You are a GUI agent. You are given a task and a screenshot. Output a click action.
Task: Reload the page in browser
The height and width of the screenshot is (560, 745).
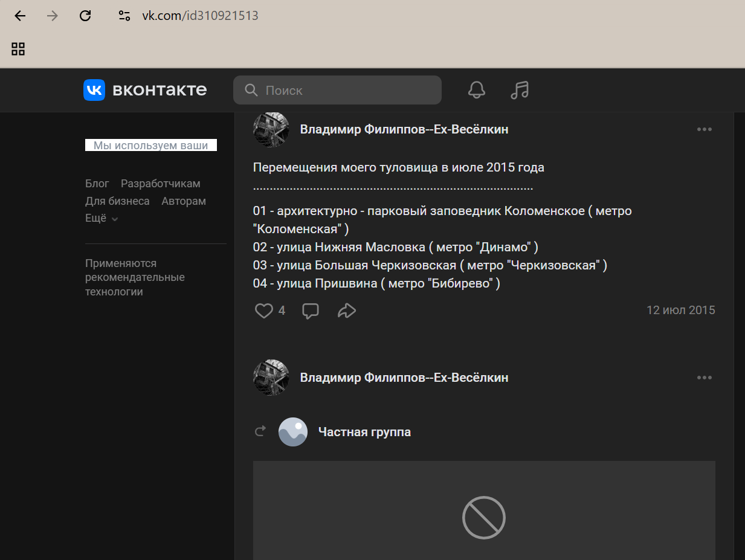click(x=85, y=16)
